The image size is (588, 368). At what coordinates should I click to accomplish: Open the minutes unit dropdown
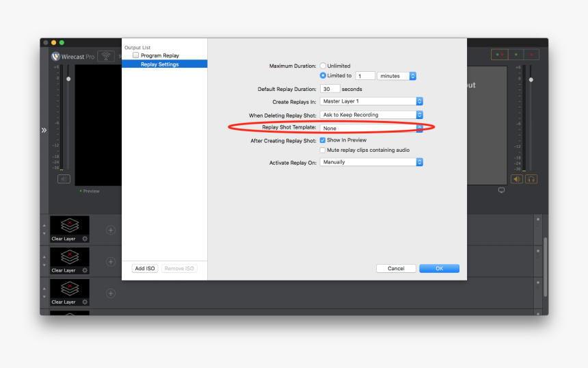coord(397,76)
